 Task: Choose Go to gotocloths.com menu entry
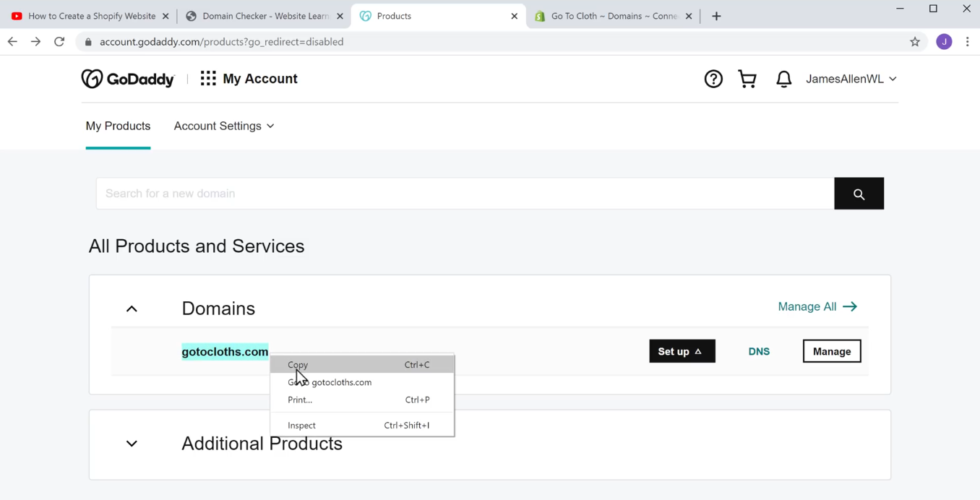pos(362,382)
